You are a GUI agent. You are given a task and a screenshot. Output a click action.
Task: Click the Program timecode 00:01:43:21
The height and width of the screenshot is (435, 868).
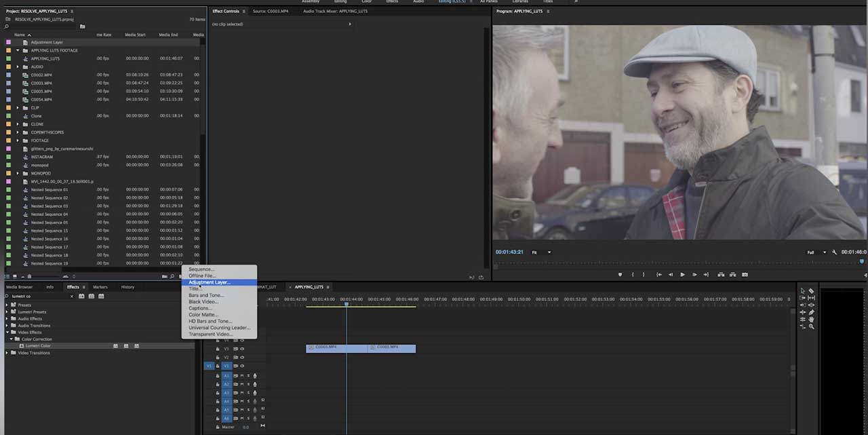509,252
